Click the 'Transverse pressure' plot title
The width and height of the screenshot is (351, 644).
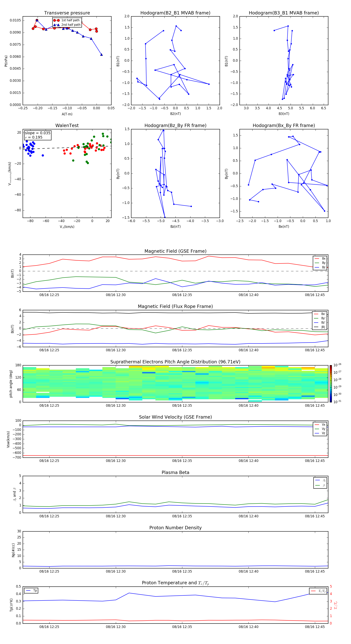(x=67, y=13)
